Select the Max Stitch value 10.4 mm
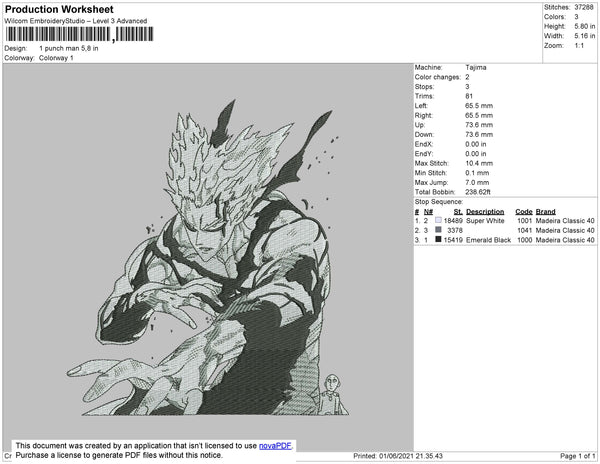The image size is (600, 464). point(479,163)
